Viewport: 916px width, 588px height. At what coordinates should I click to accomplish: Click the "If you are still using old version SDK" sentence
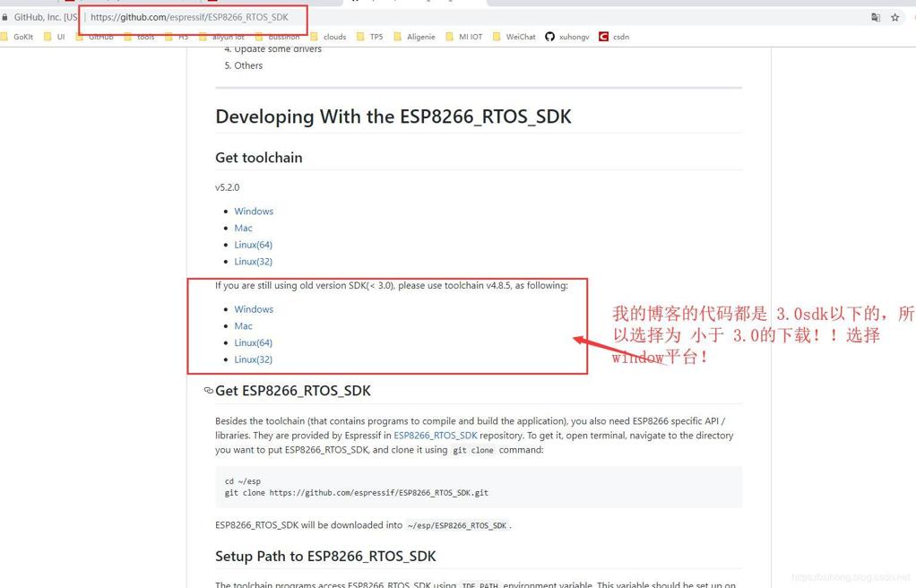tap(392, 285)
